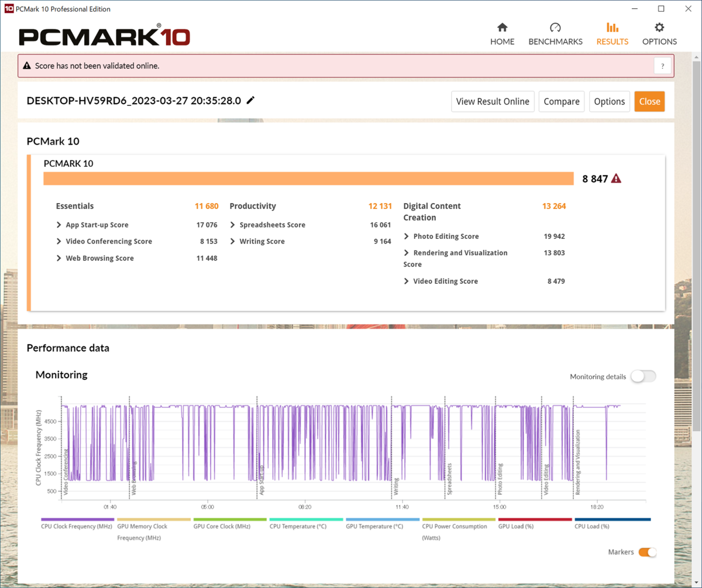Open the HOME section icon

tap(502, 27)
